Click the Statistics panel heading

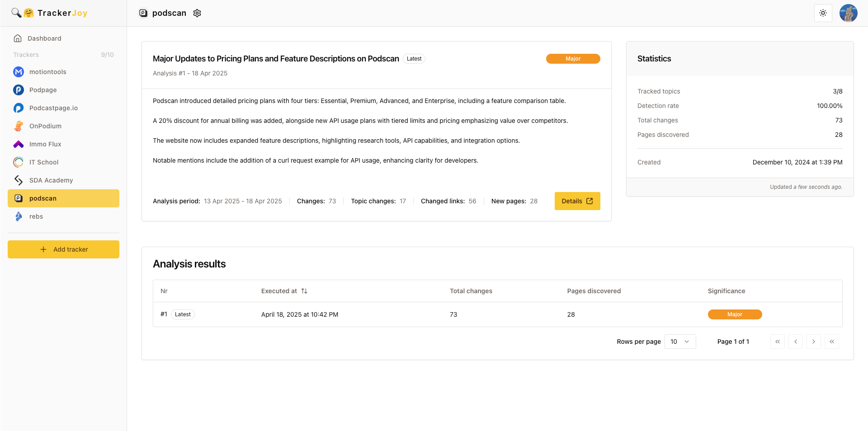(654, 59)
